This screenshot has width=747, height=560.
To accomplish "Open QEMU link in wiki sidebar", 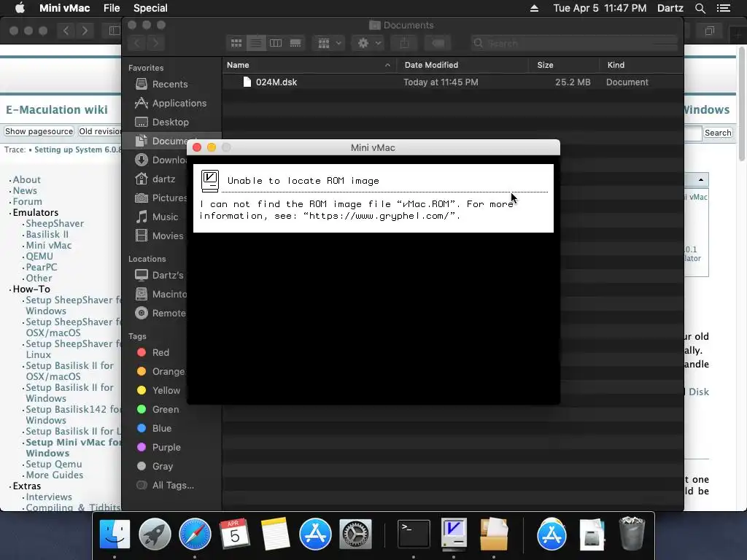I will point(39,256).
